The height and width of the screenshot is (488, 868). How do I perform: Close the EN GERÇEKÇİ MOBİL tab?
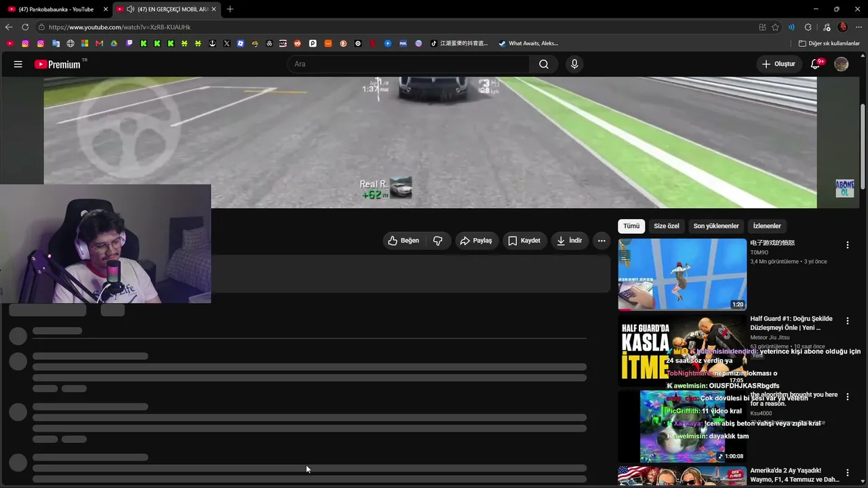click(214, 9)
